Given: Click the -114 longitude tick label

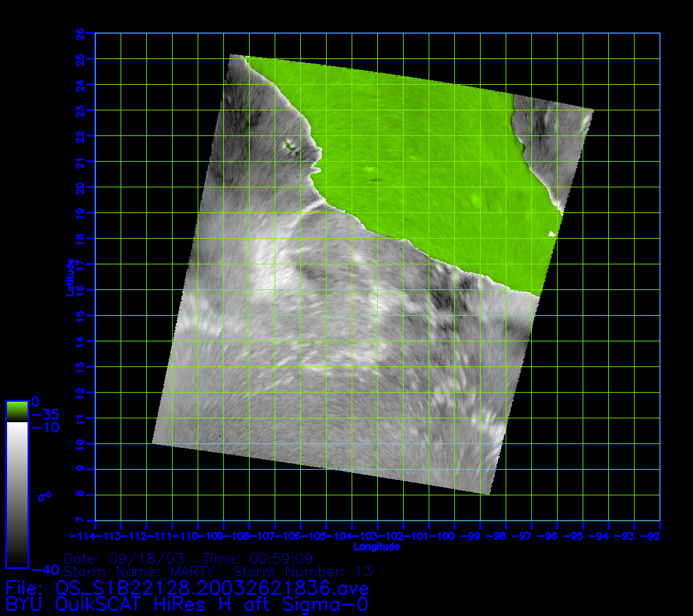Looking at the screenshot, I should (x=81, y=536).
